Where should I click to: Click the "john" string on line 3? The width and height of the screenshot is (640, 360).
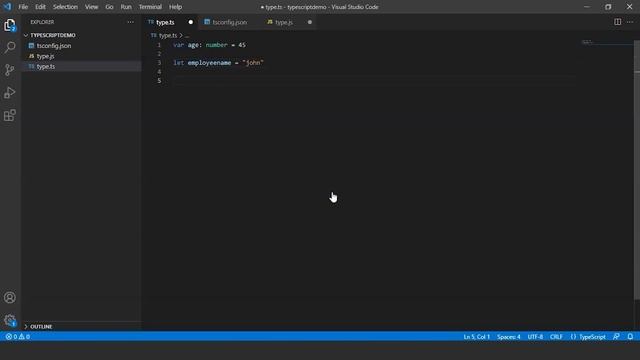253,63
